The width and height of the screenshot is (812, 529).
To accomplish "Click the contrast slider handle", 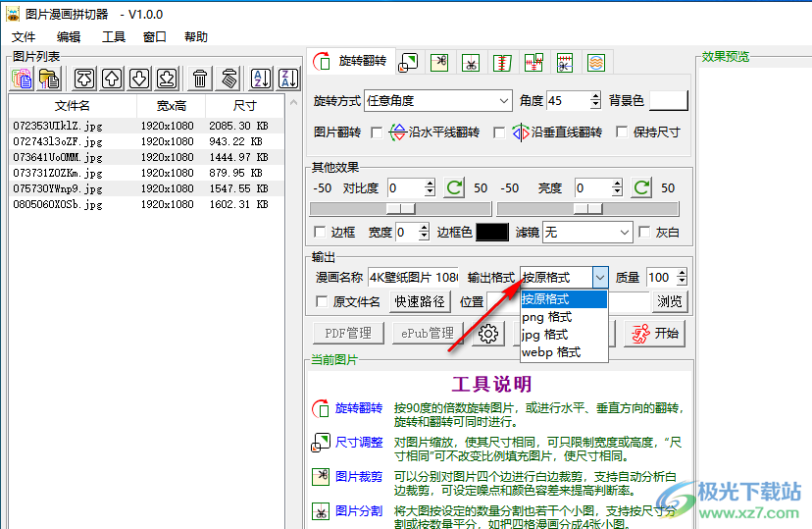I will click(x=401, y=208).
